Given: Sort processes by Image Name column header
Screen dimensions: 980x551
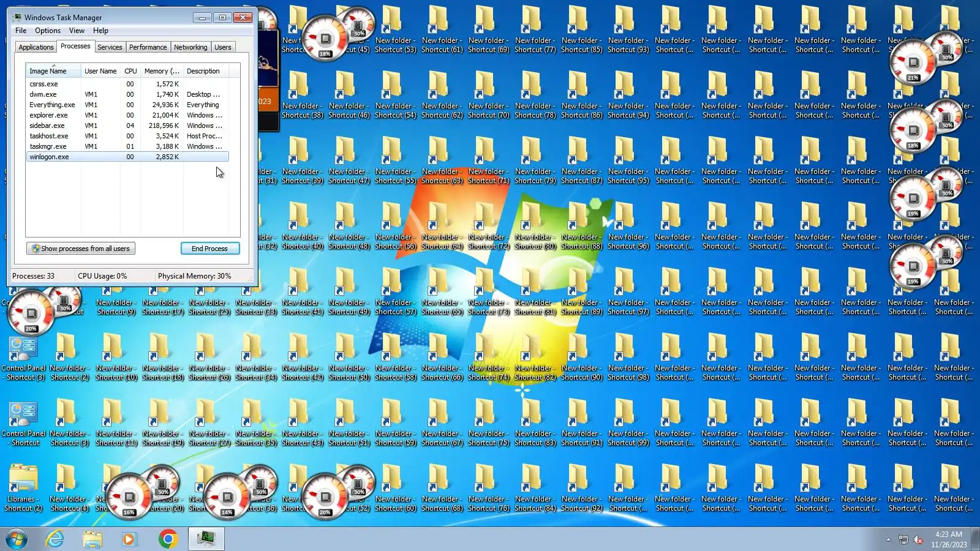Looking at the screenshot, I should (53, 71).
